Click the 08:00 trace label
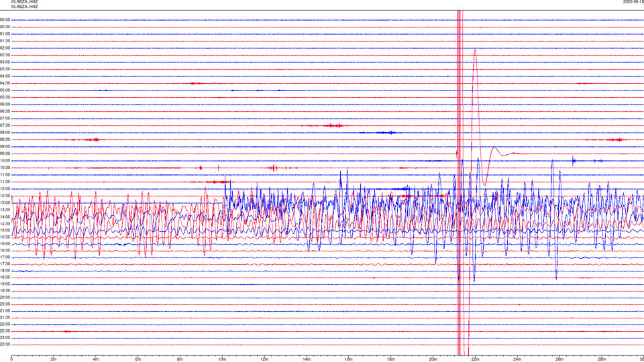Image resolution: width=644 pixels, height=362 pixels. [x=5, y=132]
